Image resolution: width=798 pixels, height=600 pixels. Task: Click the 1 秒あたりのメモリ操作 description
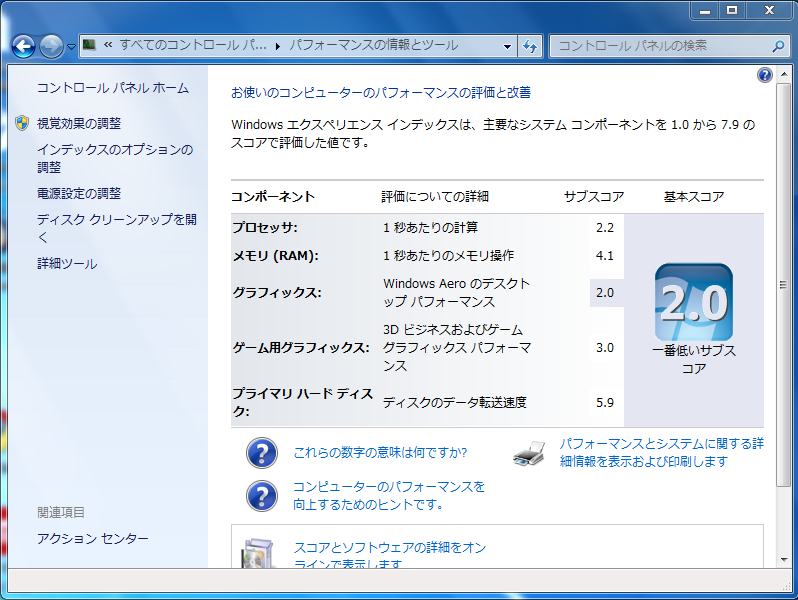[x=448, y=255]
